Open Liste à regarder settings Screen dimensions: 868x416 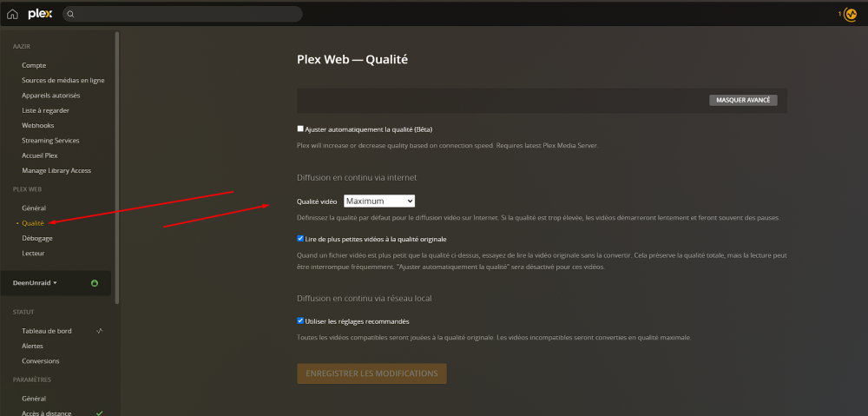(45, 110)
